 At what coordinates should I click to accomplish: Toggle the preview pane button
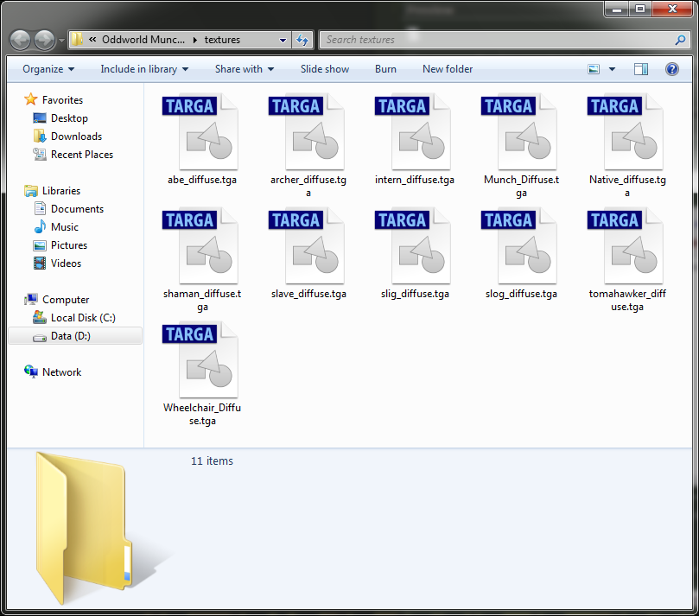coord(640,69)
